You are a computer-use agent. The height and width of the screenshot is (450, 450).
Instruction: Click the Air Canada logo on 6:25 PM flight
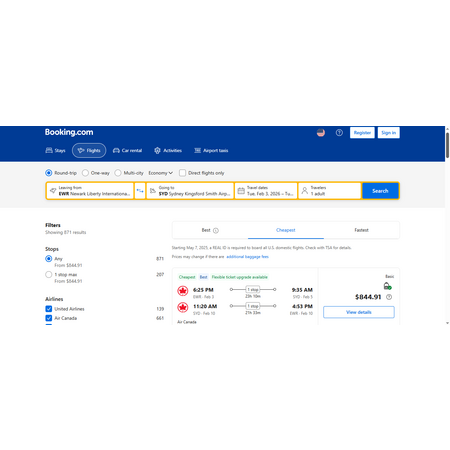click(183, 291)
